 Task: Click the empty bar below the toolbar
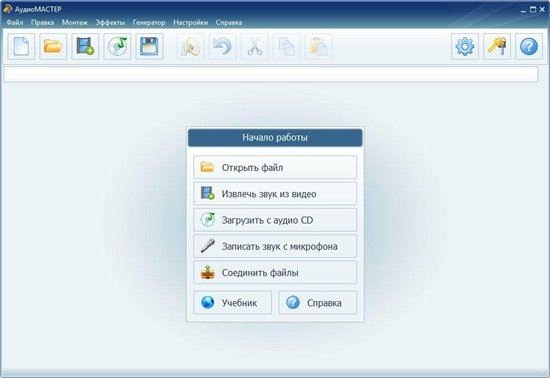[271, 74]
